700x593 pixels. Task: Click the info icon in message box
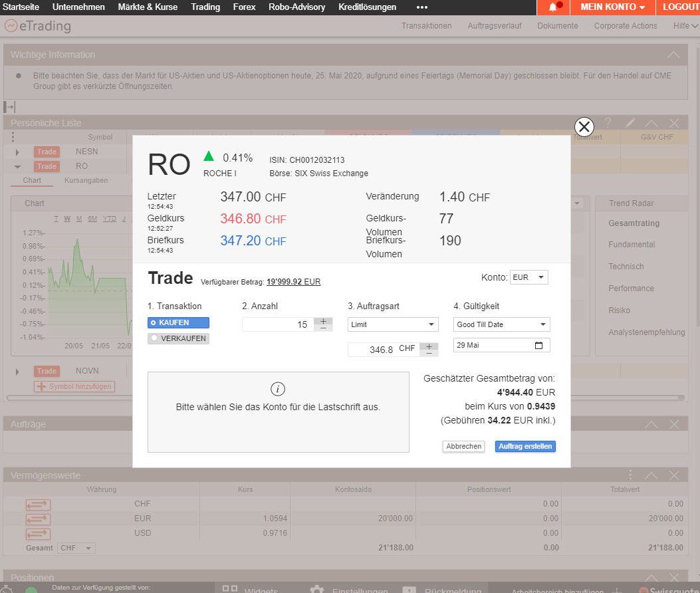tap(278, 389)
